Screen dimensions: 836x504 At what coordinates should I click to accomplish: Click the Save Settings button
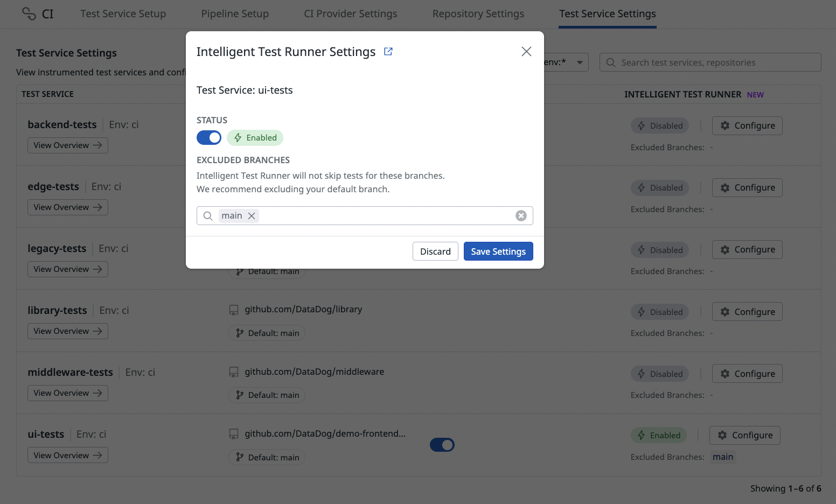[x=498, y=251]
